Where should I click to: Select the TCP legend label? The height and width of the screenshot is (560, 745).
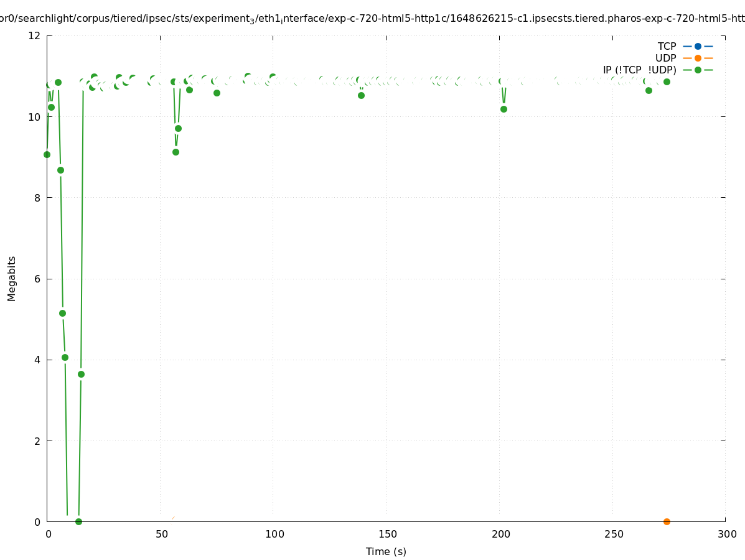(667, 46)
